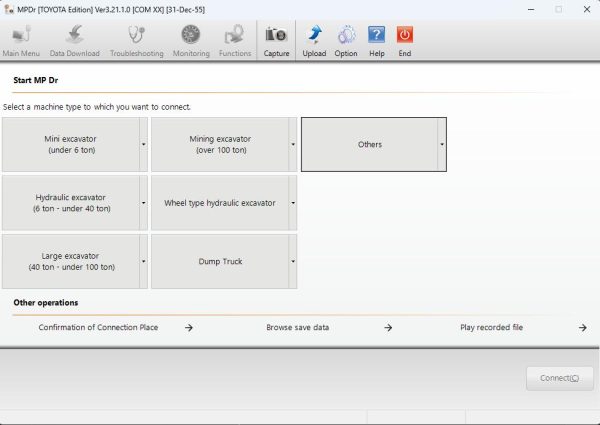Choose the Others machine type

pos(370,145)
